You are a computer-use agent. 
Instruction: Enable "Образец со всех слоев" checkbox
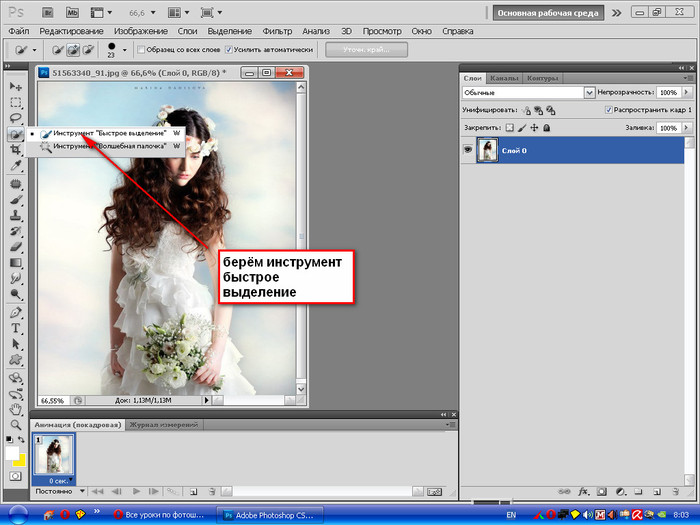(140, 49)
